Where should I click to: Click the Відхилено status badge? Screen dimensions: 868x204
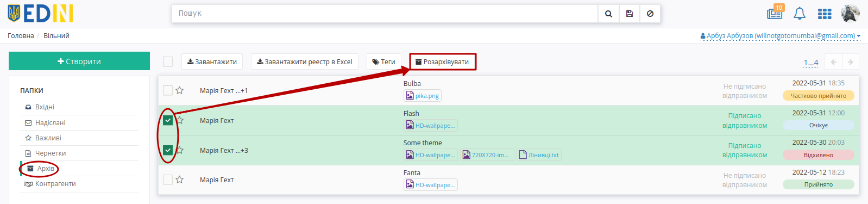click(x=818, y=155)
